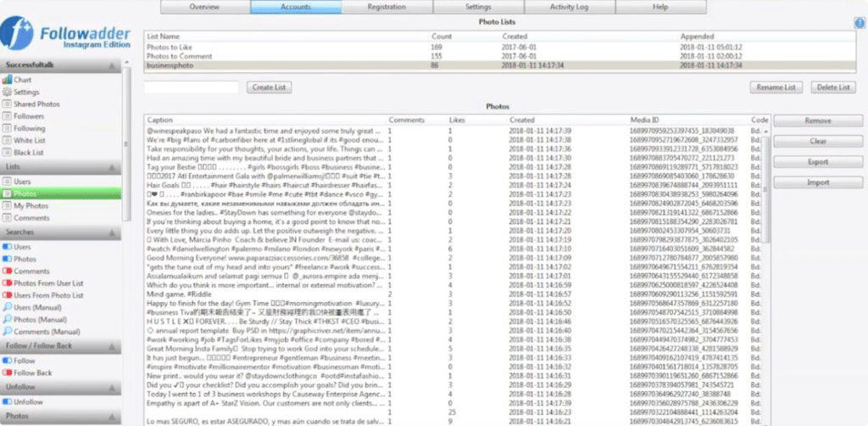Open the Black List item
Screen dimensions: 868x426
[x=23, y=153]
